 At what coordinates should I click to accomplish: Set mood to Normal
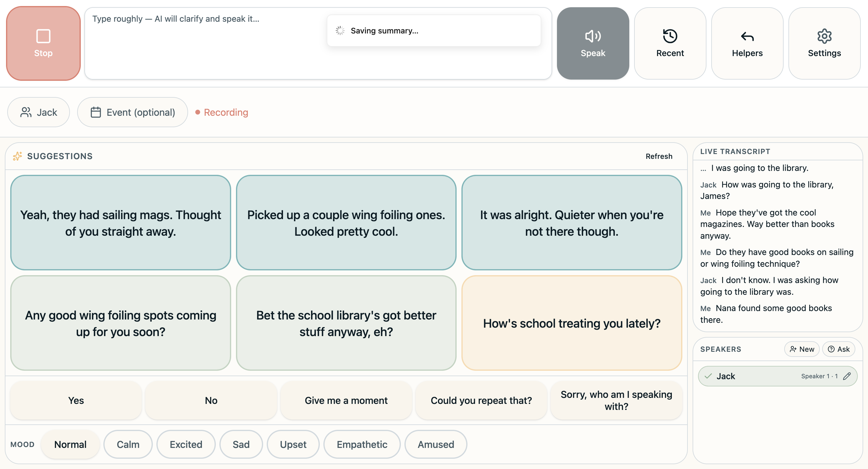pyautogui.click(x=70, y=444)
